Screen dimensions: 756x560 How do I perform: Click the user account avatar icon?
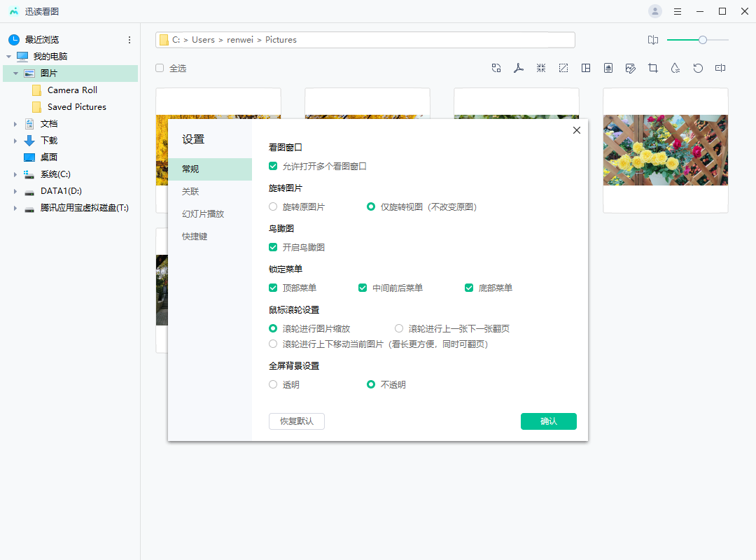coord(655,11)
